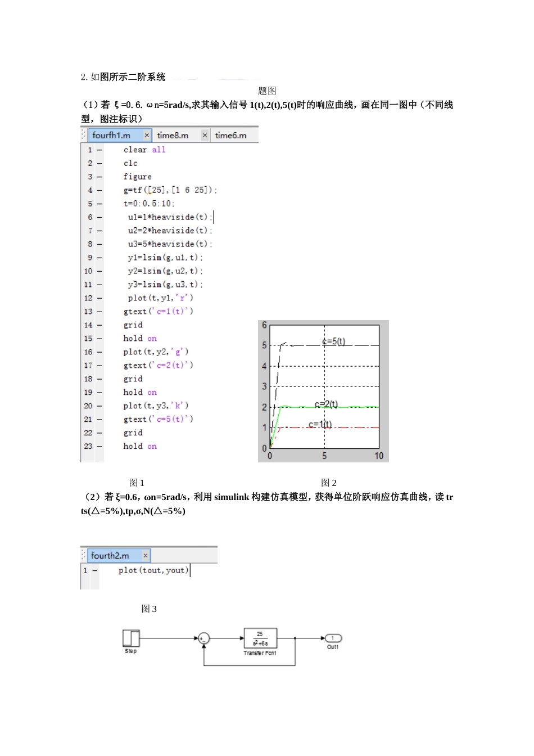Screen dimensions: 534x756
Task: Click the gtext('c=1(t)') line
Action: click(x=159, y=312)
